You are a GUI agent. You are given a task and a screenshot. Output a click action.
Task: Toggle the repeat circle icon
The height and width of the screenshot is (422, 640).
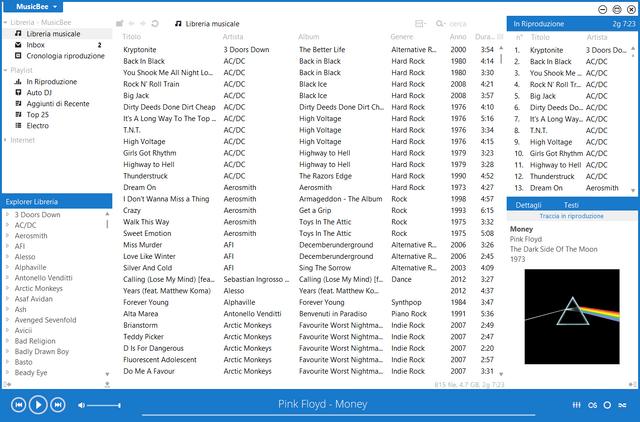coord(607,405)
